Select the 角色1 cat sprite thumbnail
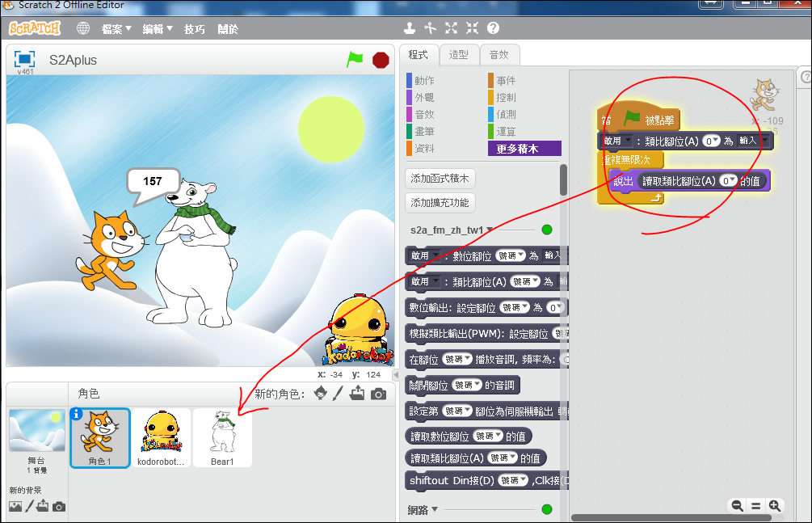The image size is (812, 523). (x=99, y=438)
